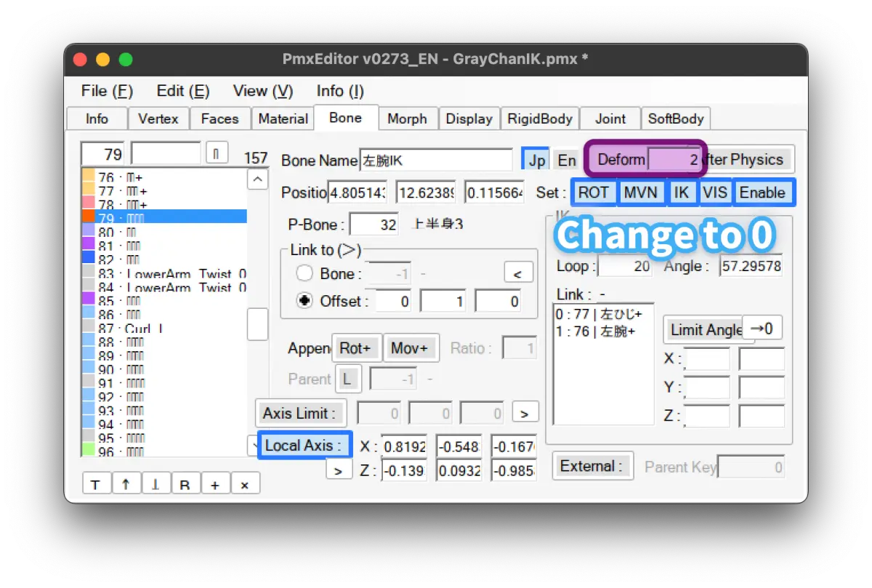Open the File (F) menu

coord(107,91)
